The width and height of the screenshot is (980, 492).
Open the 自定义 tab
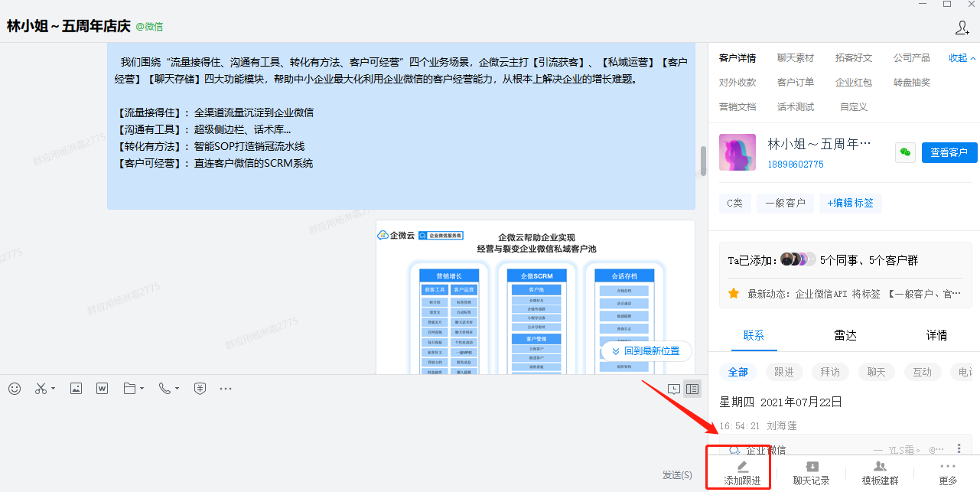coord(854,107)
